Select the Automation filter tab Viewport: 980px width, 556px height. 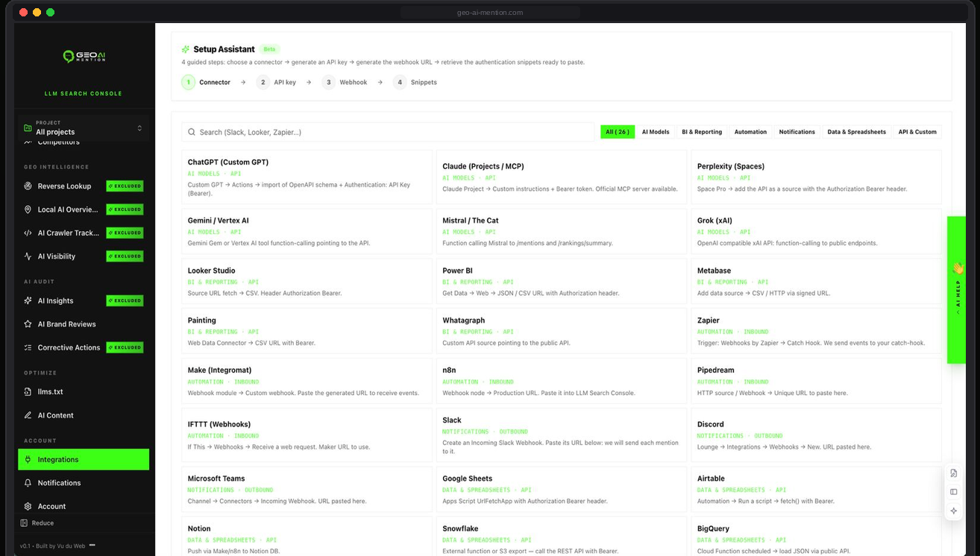(x=750, y=132)
